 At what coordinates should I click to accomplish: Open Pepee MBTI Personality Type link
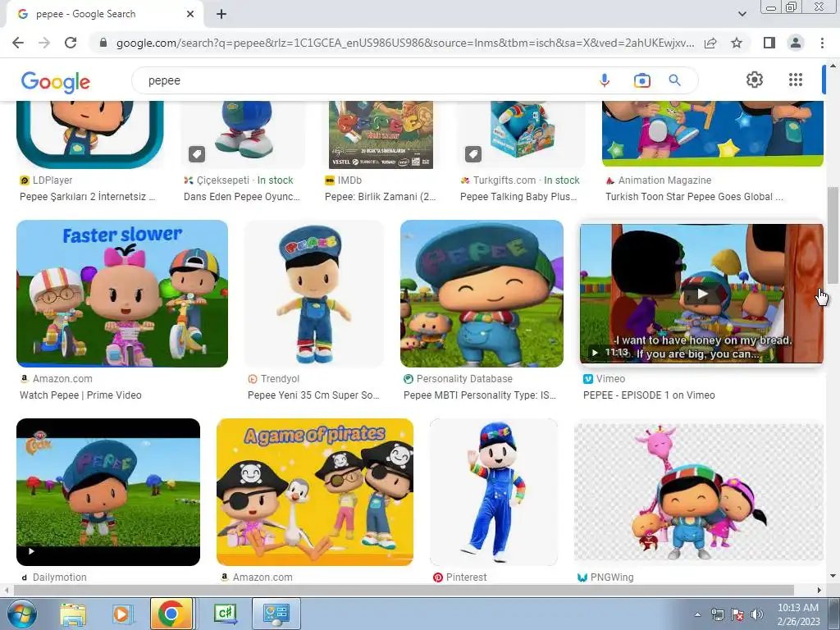pyautogui.click(x=479, y=395)
